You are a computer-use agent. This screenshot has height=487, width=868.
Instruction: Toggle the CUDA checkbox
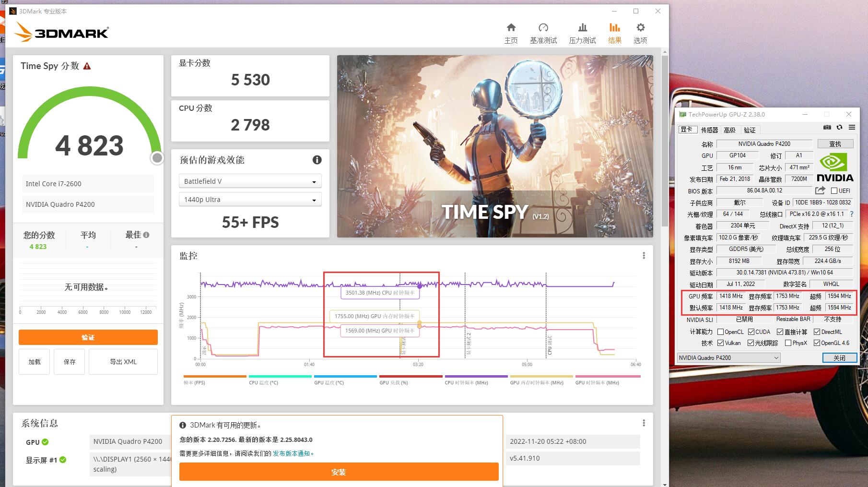751,332
